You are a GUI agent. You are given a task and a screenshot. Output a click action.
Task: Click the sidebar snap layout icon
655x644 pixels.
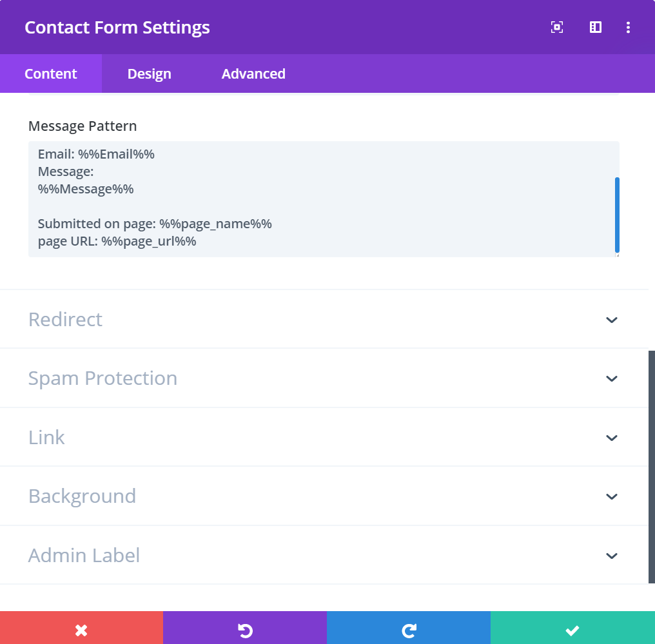click(595, 27)
